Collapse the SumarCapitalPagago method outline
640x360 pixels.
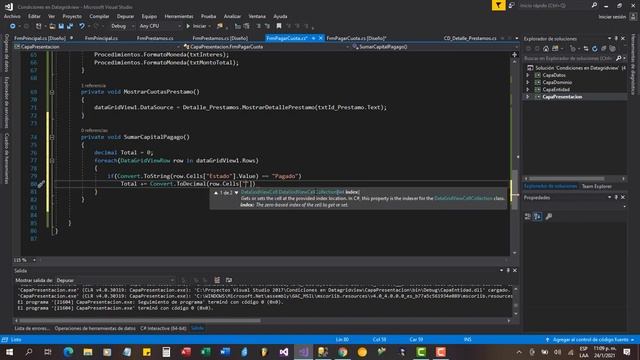click(x=52, y=138)
